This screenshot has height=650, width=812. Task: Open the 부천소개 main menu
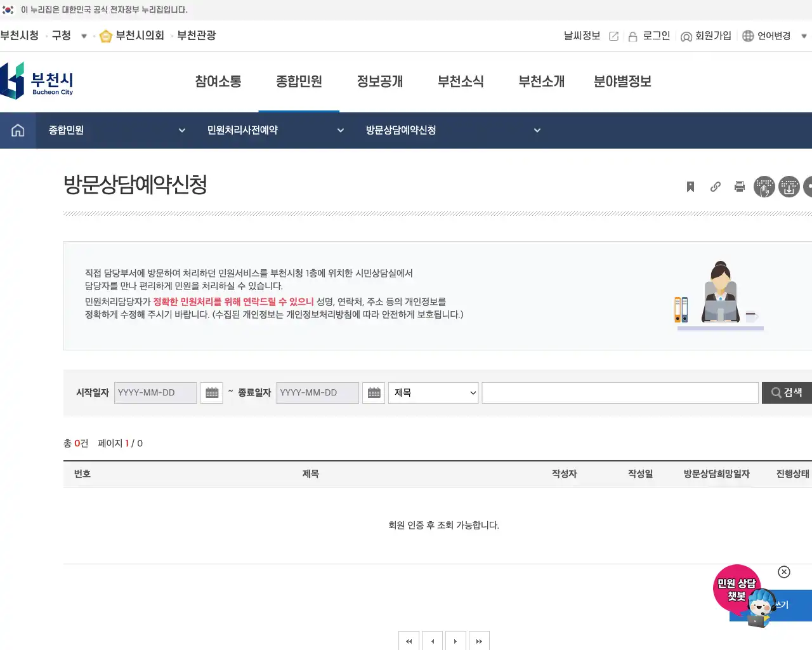click(x=542, y=81)
